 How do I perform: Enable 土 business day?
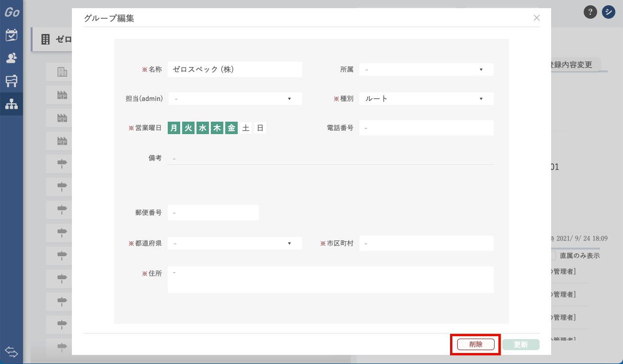tap(246, 128)
